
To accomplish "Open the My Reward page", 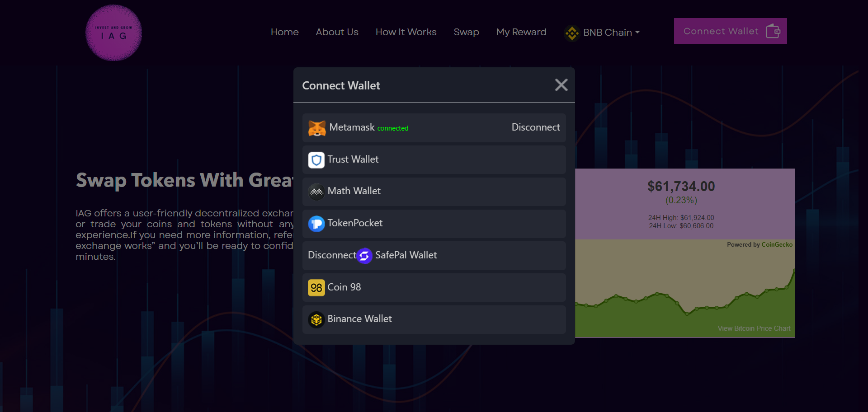I will click(x=521, y=32).
